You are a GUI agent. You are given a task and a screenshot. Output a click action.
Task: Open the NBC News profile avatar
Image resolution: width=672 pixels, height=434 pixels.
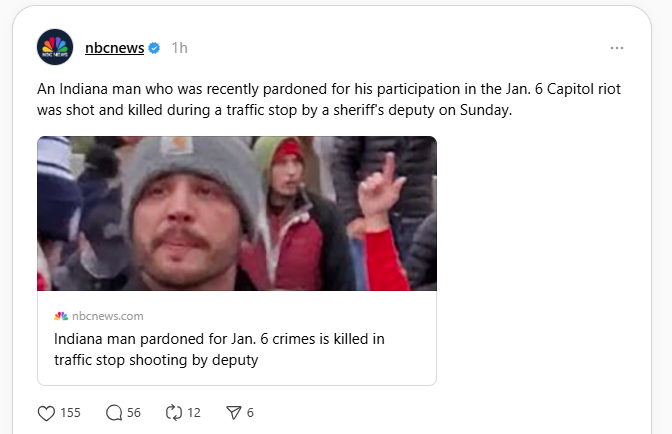click(55, 47)
